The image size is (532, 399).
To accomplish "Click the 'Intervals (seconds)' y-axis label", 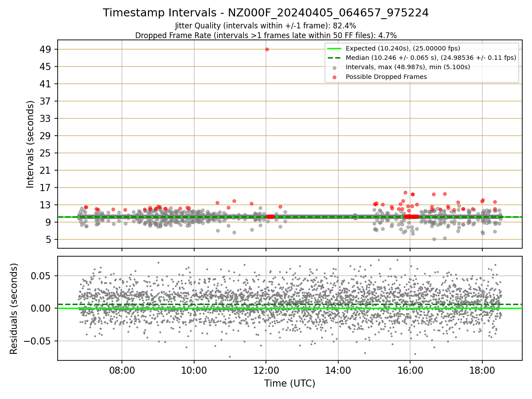I will click(x=31, y=144).
